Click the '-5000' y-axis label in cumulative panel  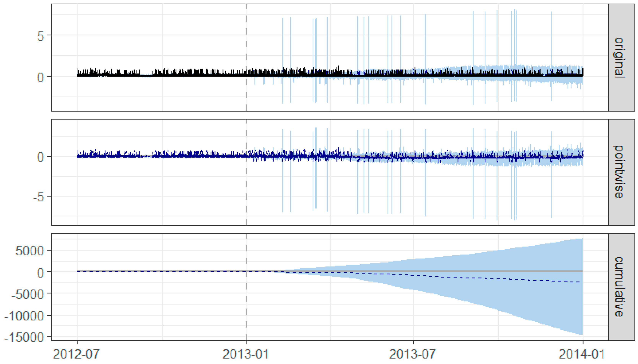point(28,294)
